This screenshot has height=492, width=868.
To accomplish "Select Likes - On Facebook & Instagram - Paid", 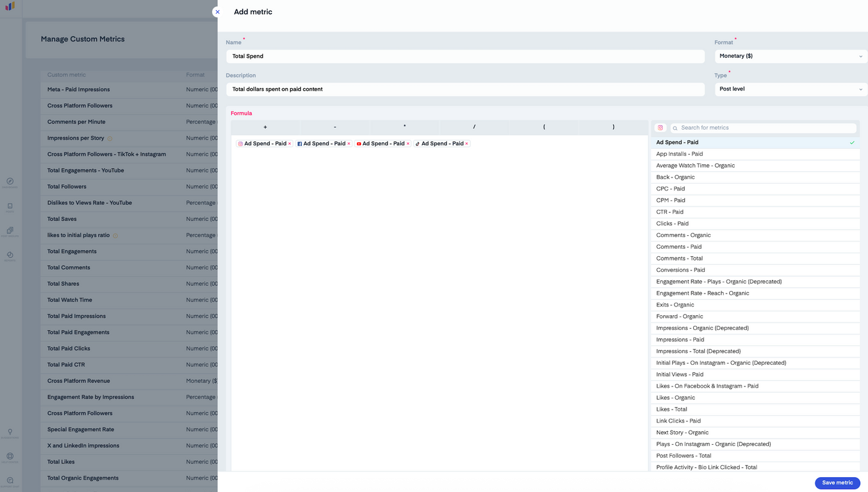I will click(x=755, y=386).
